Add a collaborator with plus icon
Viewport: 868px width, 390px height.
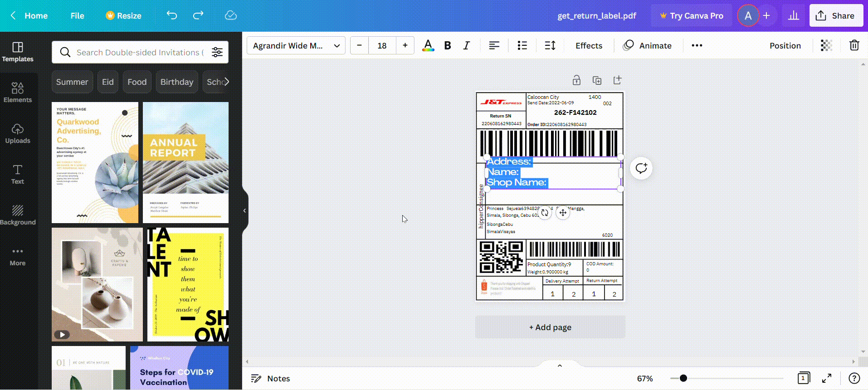click(x=766, y=15)
